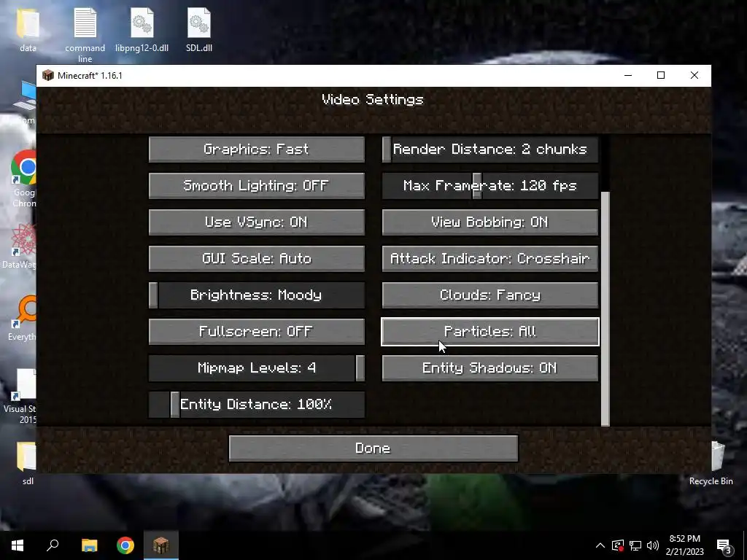Image resolution: width=747 pixels, height=560 pixels.
Task: Click the Mipmap Levels slider
Action: (x=256, y=368)
